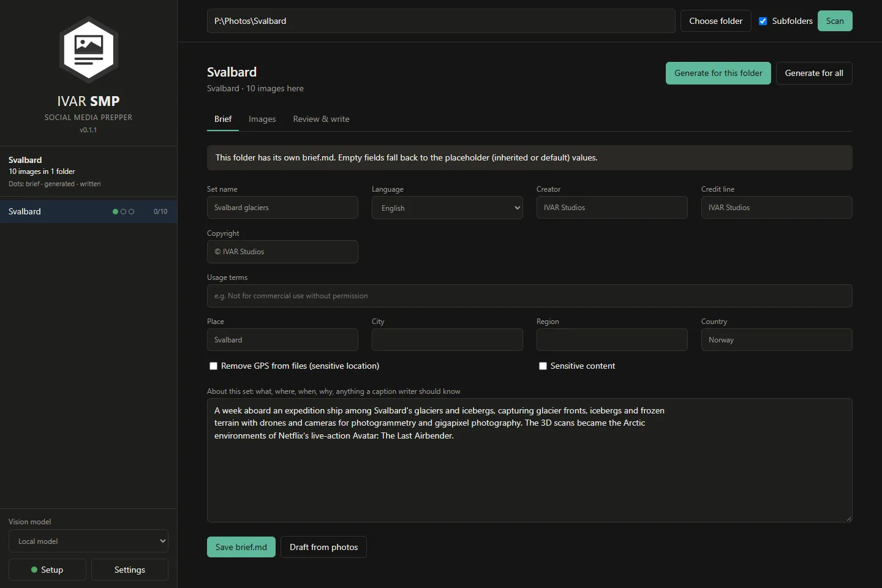Image resolution: width=882 pixels, height=588 pixels.
Task: Click the 'Dots: brief · generated · written' legend
Action: click(55, 184)
